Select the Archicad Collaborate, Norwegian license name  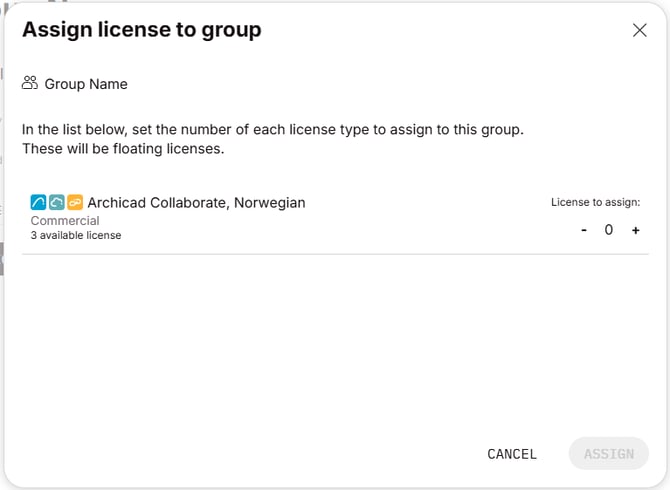[x=196, y=202]
